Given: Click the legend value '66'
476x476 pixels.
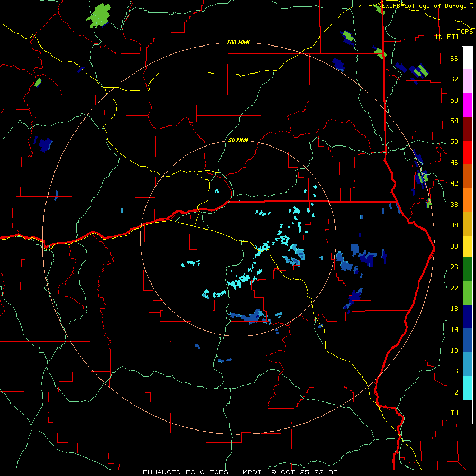Looking at the screenshot, I should tap(454, 58).
